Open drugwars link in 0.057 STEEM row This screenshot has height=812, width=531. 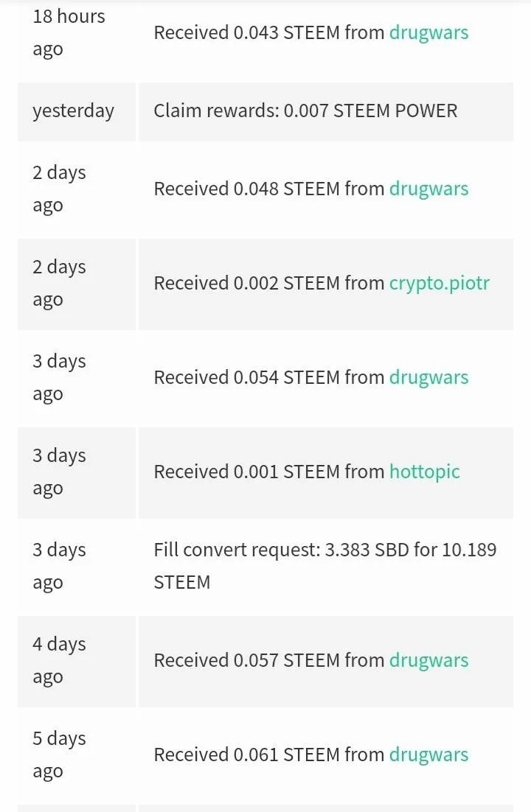428,661
